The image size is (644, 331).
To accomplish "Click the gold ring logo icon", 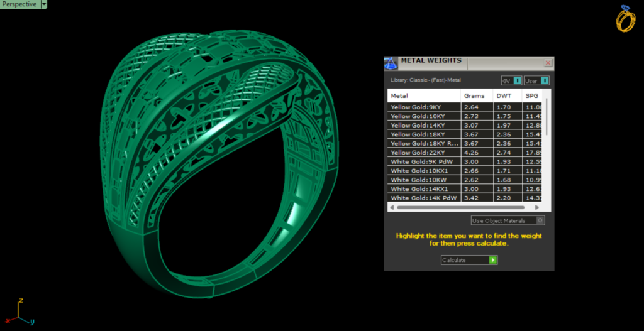I will (625, 19).
